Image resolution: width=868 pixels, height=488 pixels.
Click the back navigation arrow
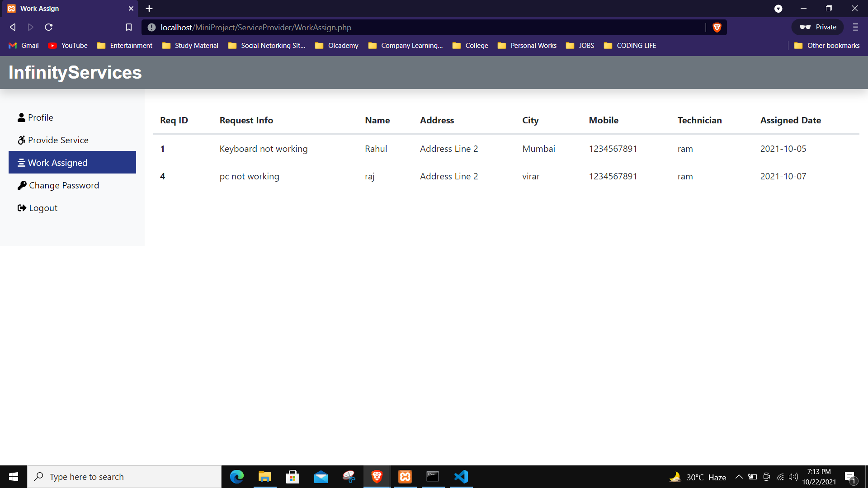13,27
